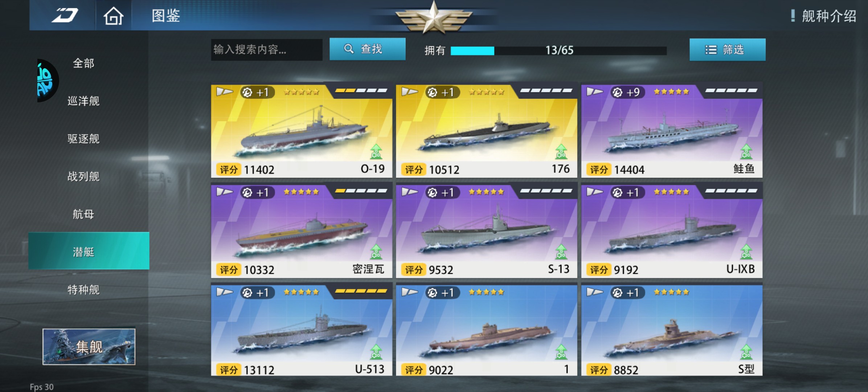Tap the upgrade icon on U-513 card
The height and width of the screenshot is (392, 868).
(x=376, y=352)
